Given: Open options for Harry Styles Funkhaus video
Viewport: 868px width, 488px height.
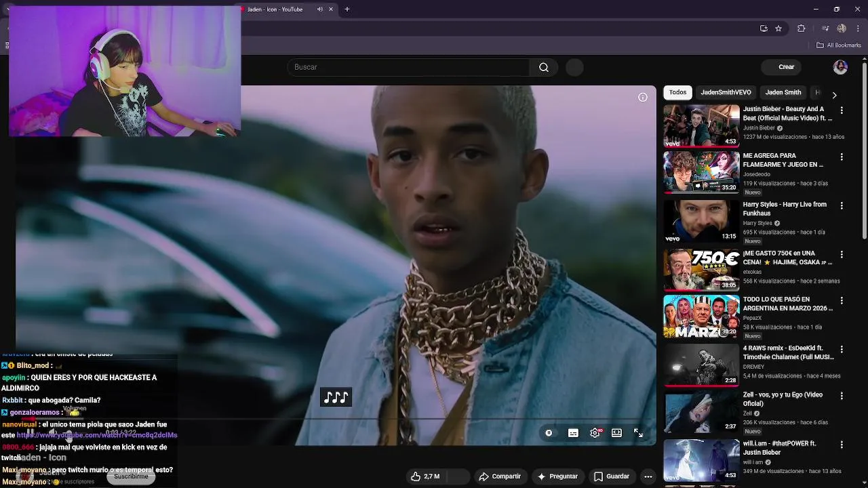Looking at the screenshot, I should (842, 205).
